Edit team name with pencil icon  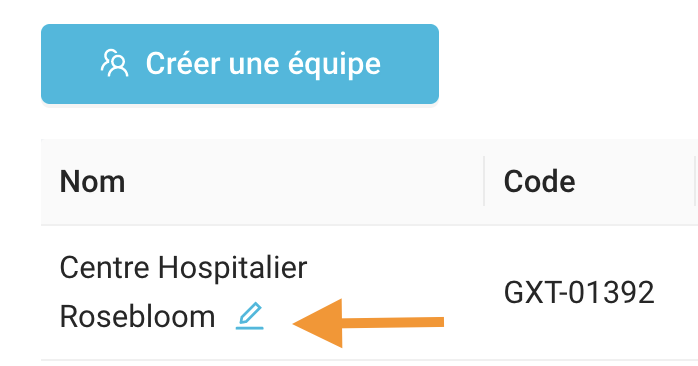click(x=250, y=316)
